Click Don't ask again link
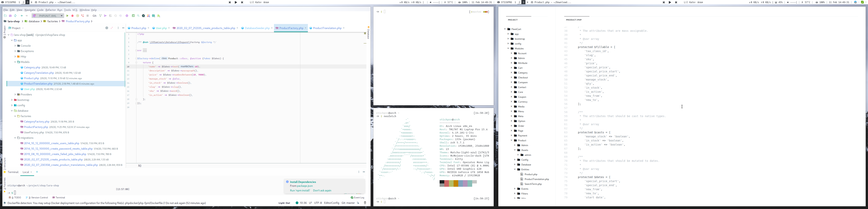The image size is (868, 209). click(322, 190)
